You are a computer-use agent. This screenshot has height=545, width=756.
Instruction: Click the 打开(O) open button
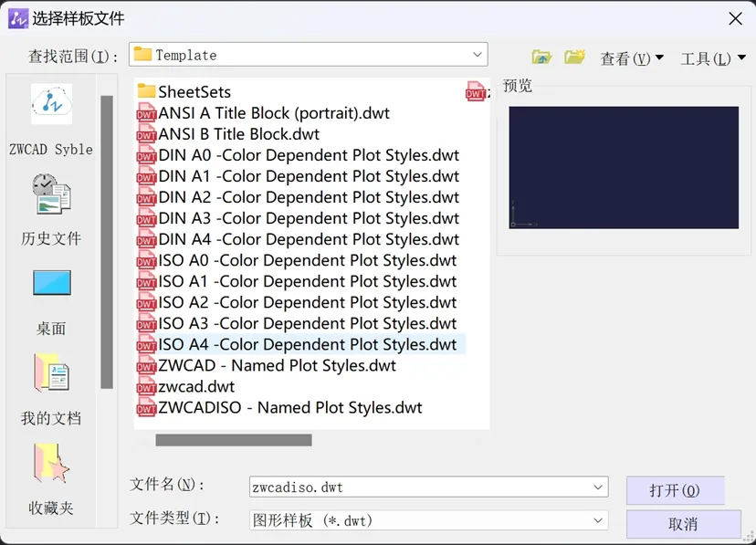(675, 490)
